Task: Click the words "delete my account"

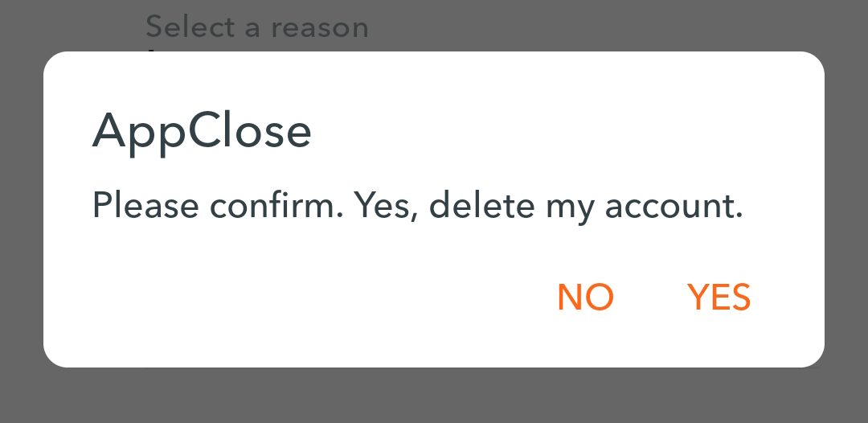Action: pyautogui.click(x=585, y=205)
